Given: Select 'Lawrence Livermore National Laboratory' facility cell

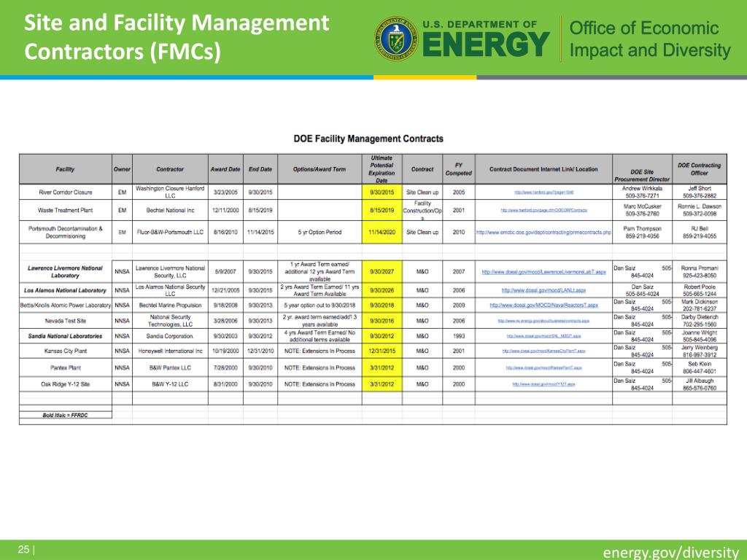Looking at the screenshot, I should (65, 271).
